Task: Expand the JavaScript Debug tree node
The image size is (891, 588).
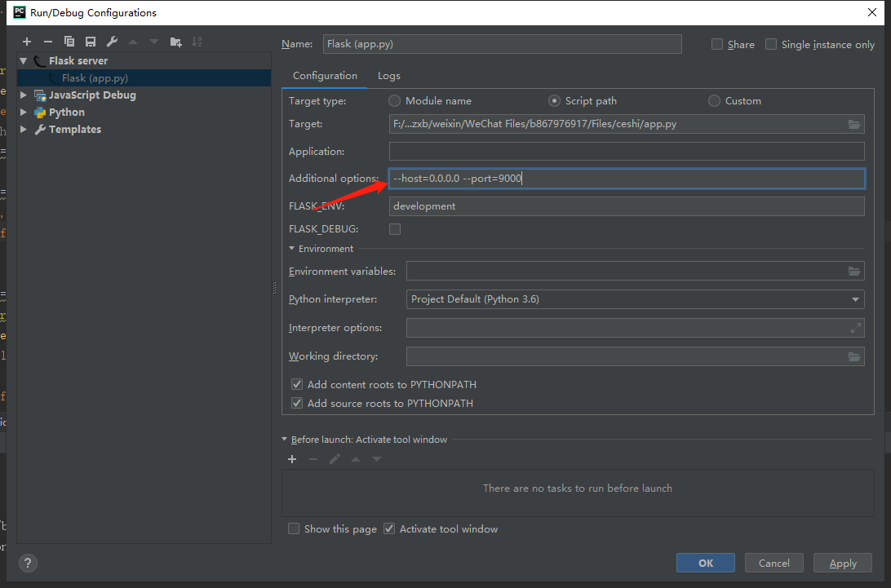Action: point(24,95)
